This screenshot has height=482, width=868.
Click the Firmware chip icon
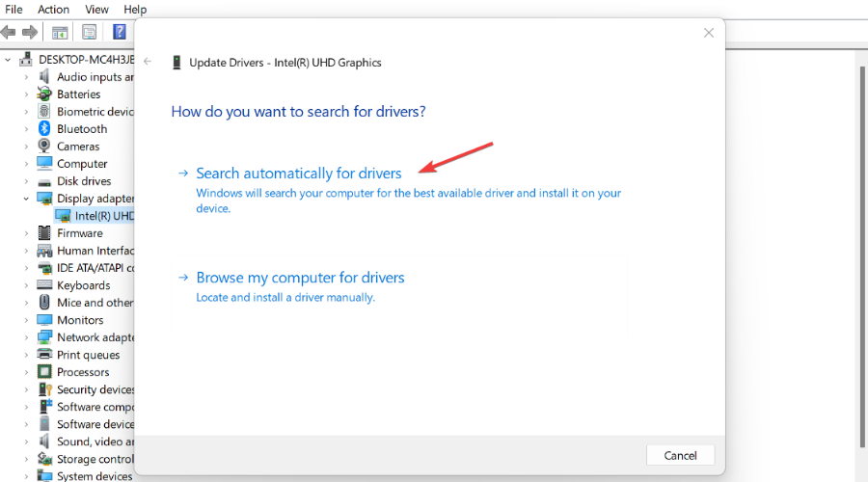coord(44,233)
